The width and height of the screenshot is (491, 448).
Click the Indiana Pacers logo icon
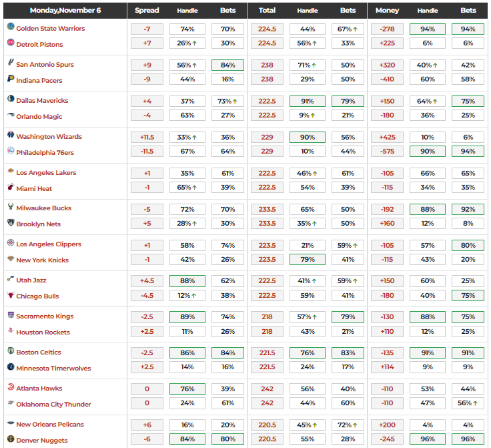[11, 78]
